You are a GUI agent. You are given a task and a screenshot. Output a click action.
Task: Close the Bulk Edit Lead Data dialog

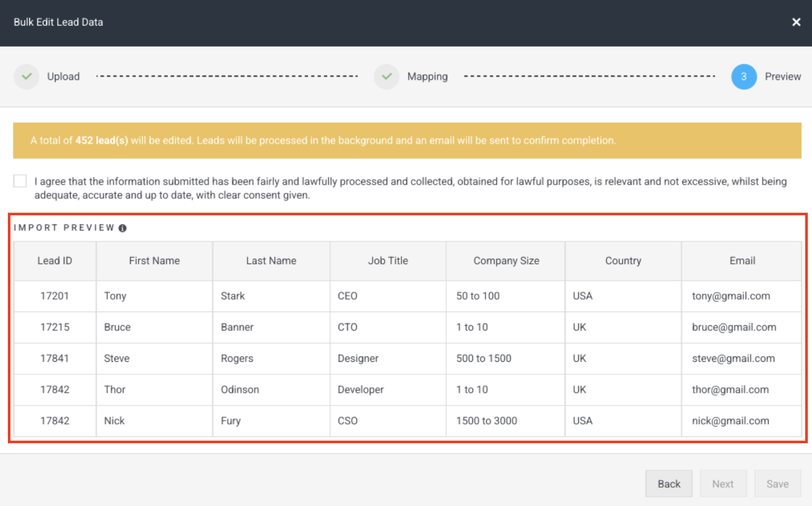(x=796, y=22)
